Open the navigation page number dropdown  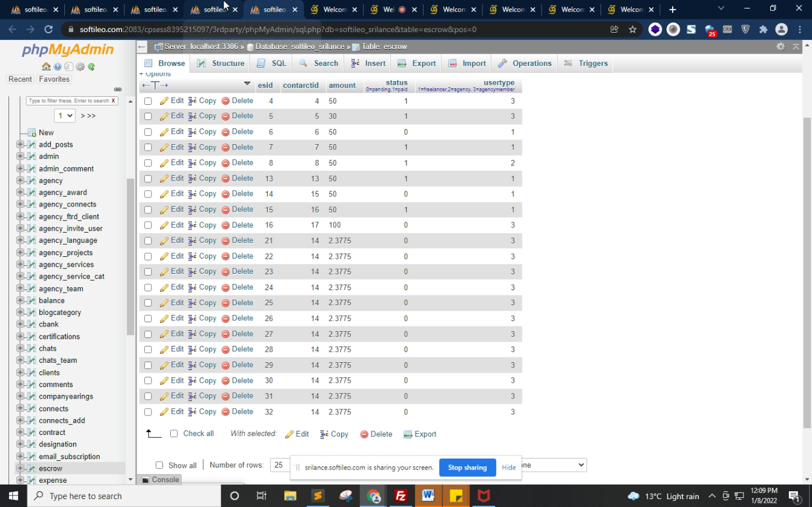pos(64,116)
